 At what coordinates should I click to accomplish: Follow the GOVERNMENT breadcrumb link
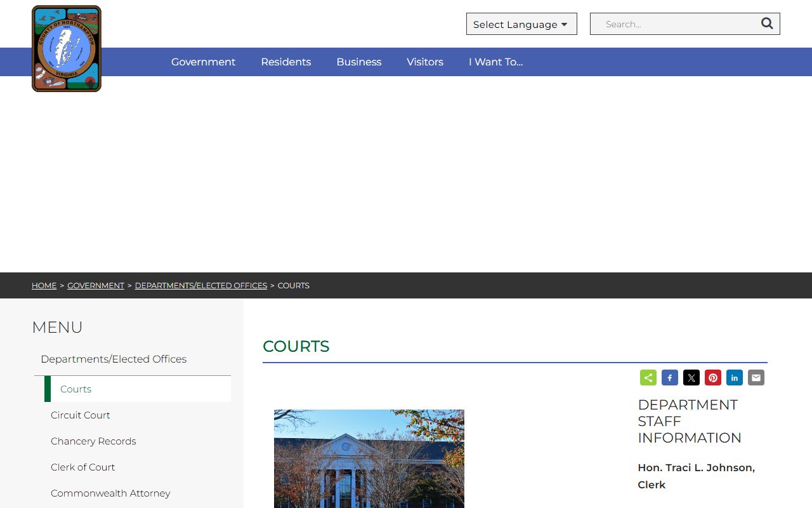(96, 286)
